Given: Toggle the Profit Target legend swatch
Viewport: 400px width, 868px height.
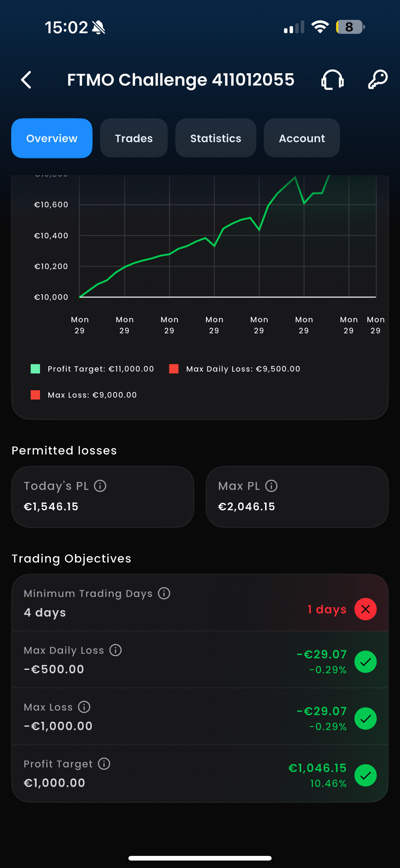Looking at the screenshot, I should click(x=35, y=369).
